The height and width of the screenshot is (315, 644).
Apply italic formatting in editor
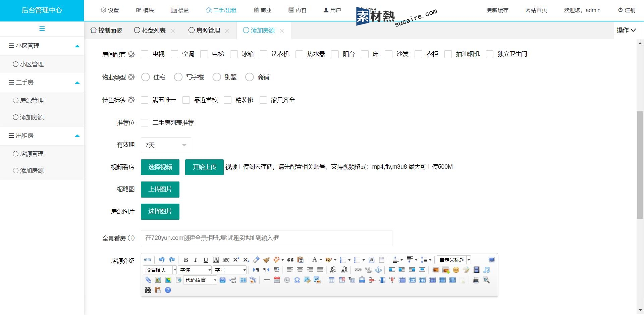coord(196,260)
